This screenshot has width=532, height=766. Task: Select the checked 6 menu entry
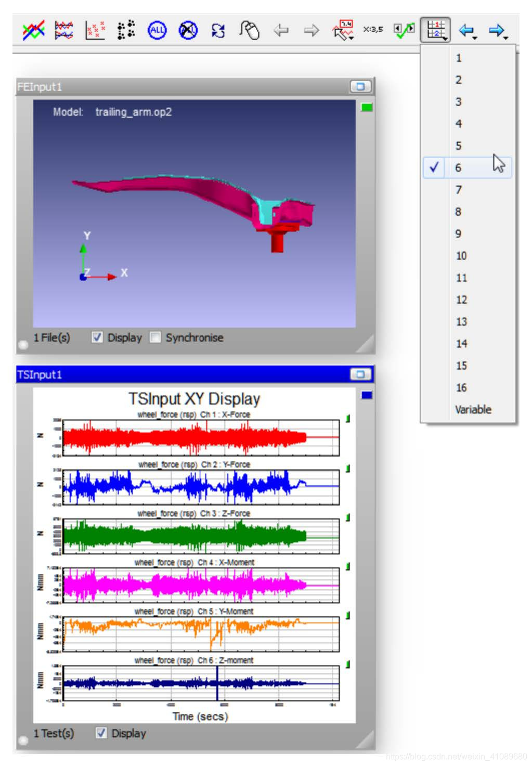click(468, 167)
